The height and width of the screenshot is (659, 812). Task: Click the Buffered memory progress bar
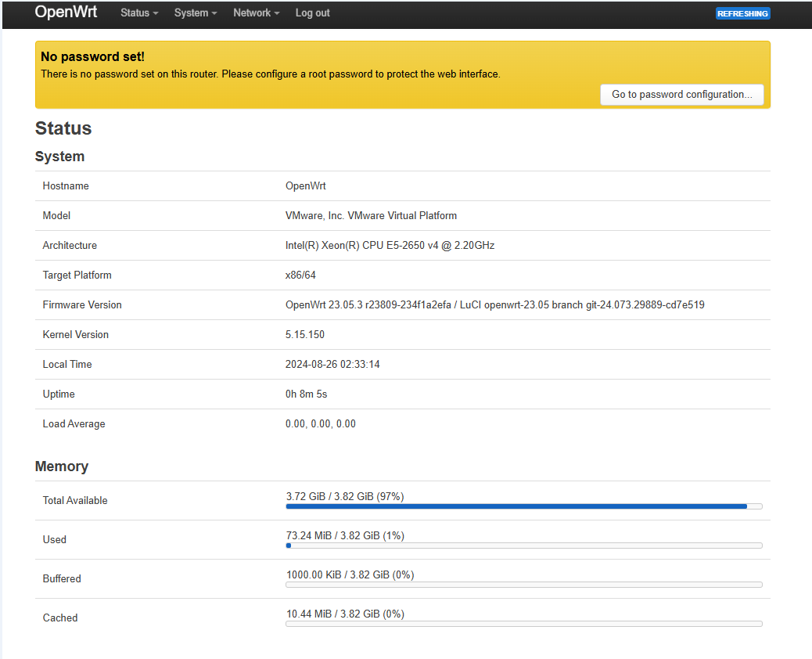(x=523, y=585)
